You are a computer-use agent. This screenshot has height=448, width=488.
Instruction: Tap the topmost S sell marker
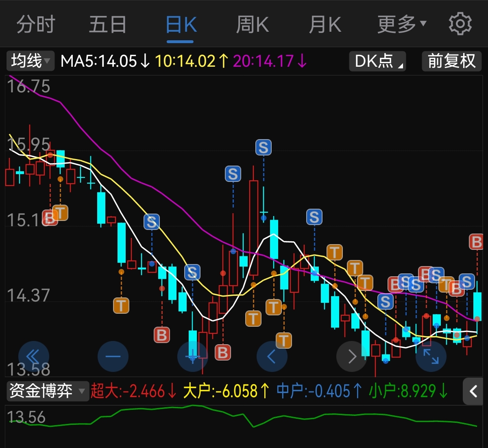point(264,147)
